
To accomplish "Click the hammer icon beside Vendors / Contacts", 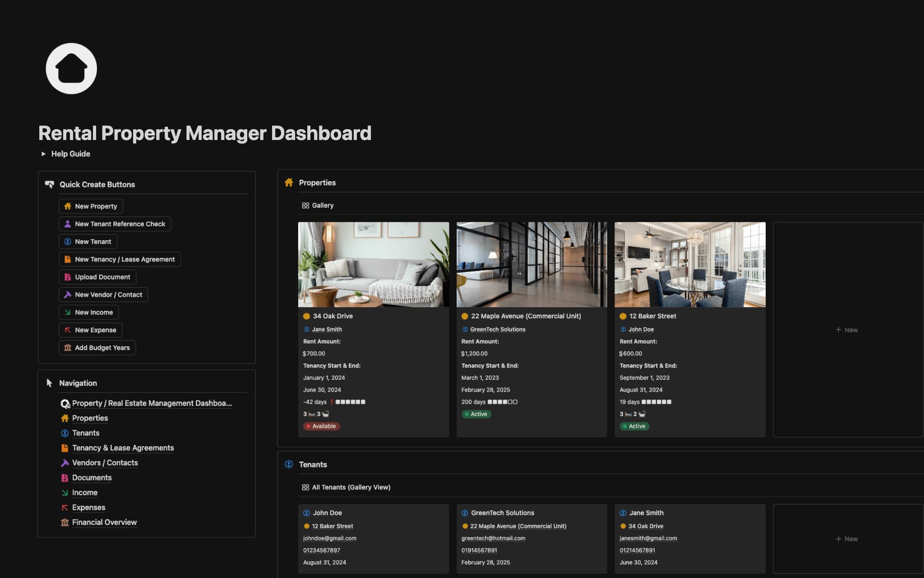I will pos(65,462).
